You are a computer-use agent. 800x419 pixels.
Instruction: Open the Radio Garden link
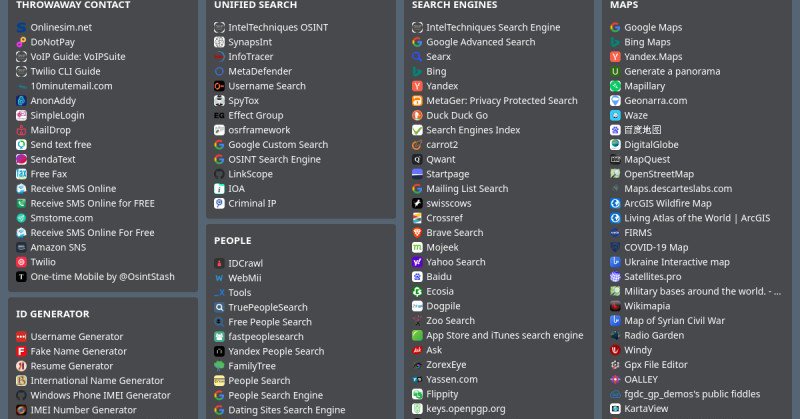click(654, 336)
